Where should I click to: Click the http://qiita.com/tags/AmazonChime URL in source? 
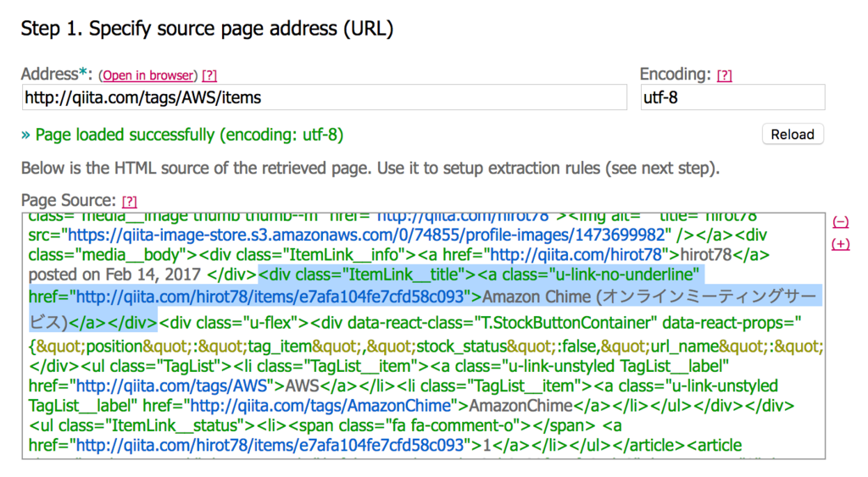(320, 406)
